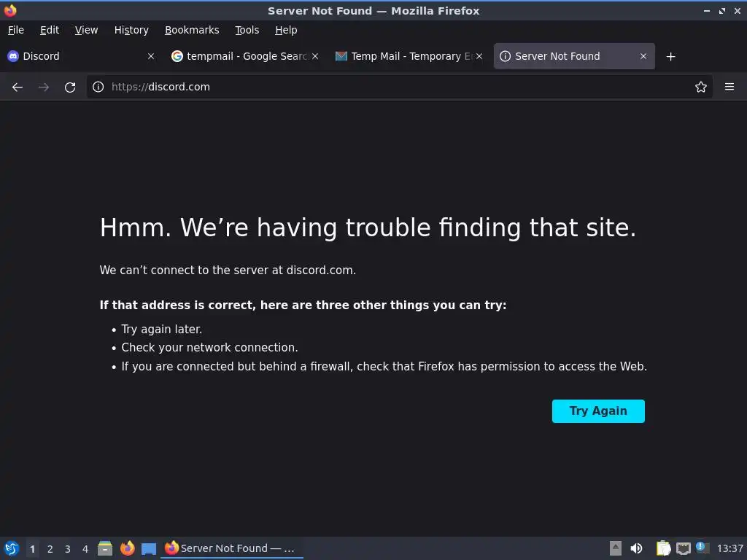Switch to the Discord tab
The height and width of the screenshot is (560, 747).
81,56
